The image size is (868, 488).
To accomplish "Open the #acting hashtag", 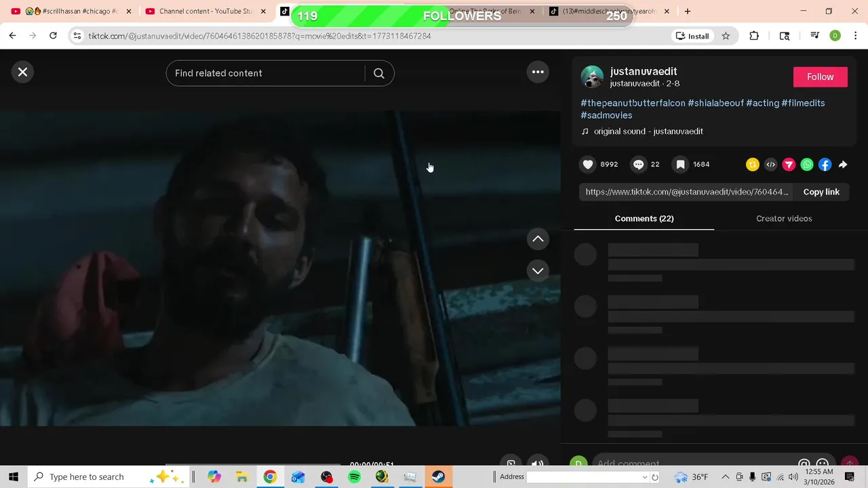I will tap(762, 103).
